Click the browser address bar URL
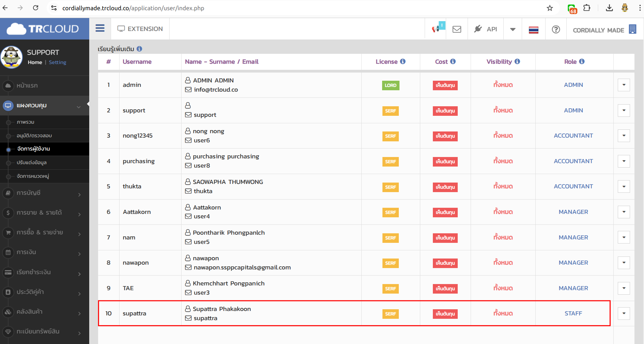The width and height of the screenshot is (644, 344). [x=133, y=8]
